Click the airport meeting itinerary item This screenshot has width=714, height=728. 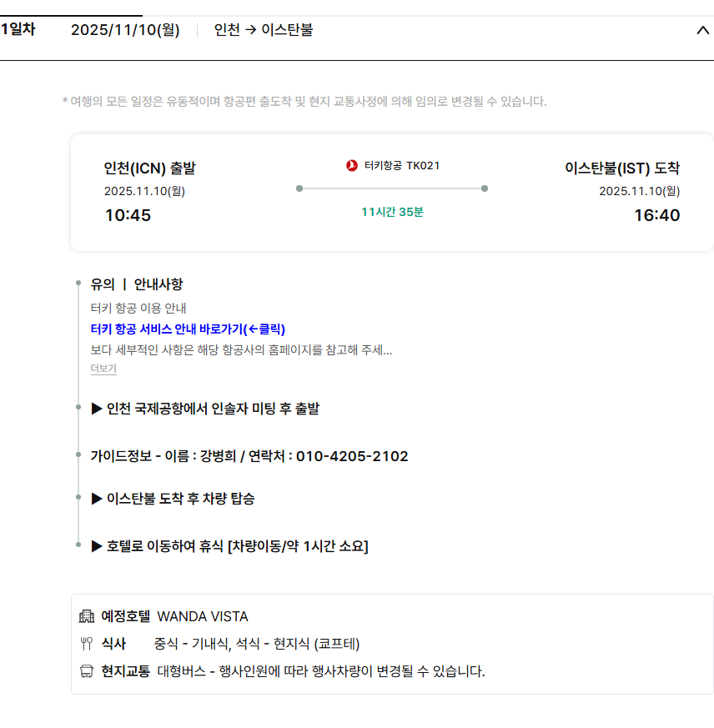coord(205,409)
